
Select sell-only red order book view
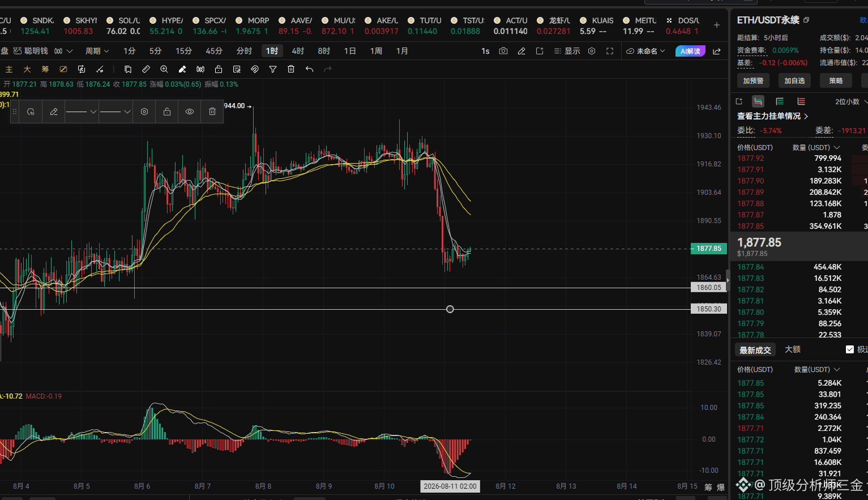[x=801, y=101]
